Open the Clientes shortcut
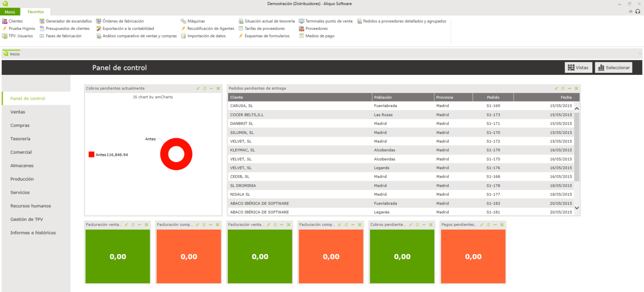 (x=13, y=21)
